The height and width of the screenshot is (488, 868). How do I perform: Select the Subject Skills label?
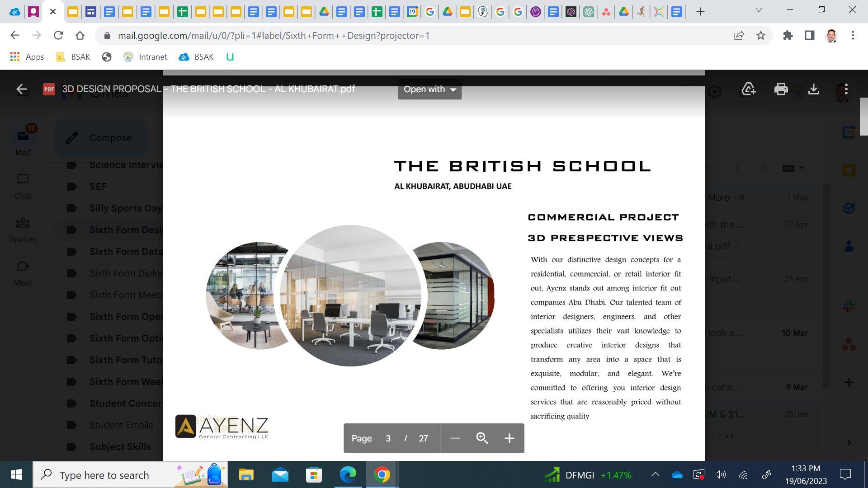pyautogui.click(x=120, y=447)
